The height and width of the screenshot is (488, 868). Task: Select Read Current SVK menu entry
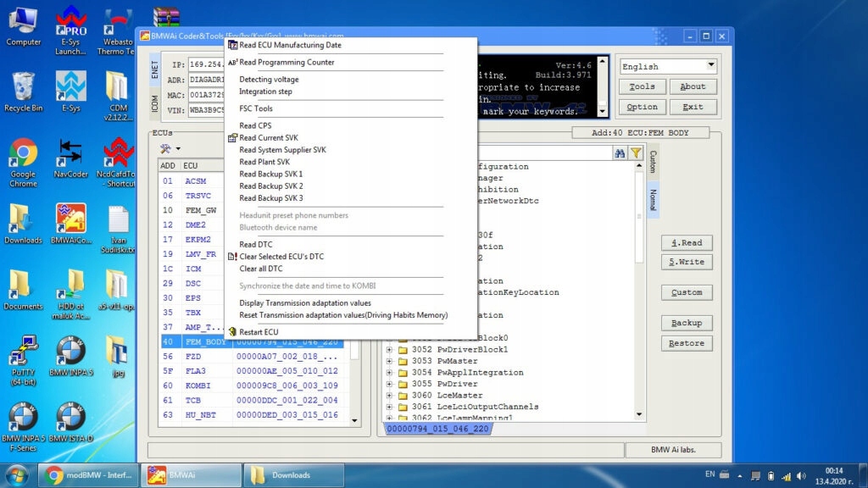point(268,138)
